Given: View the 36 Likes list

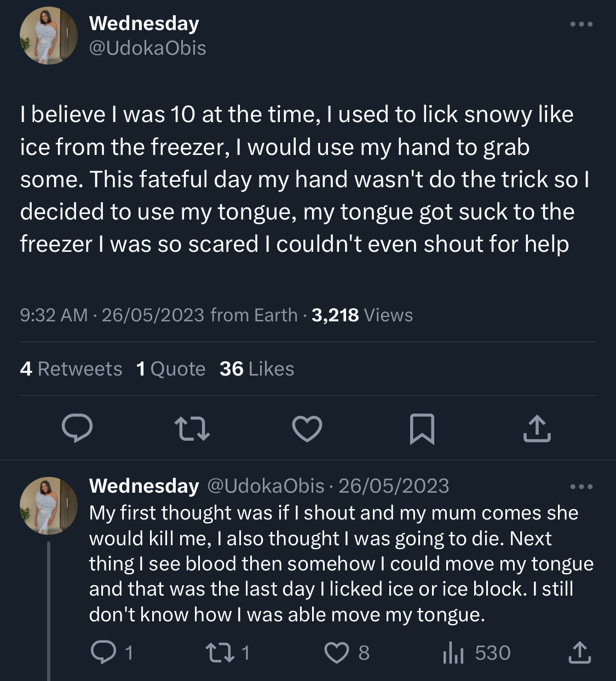Looking at the screenshot, I should 257,369.
